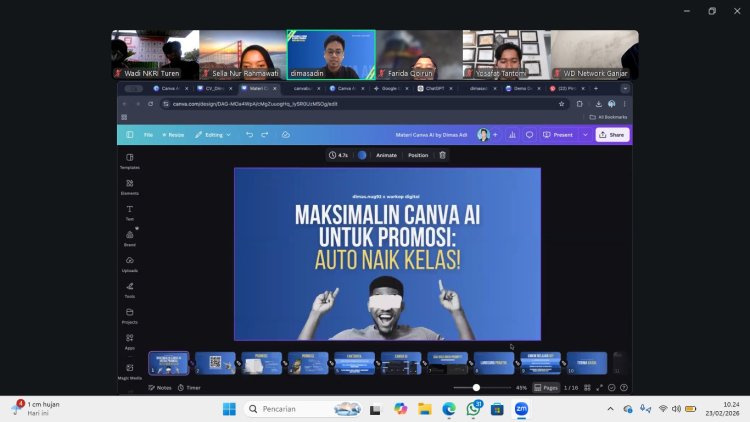
Task: Open the browser downloads icon
Action: coord(598,104)
